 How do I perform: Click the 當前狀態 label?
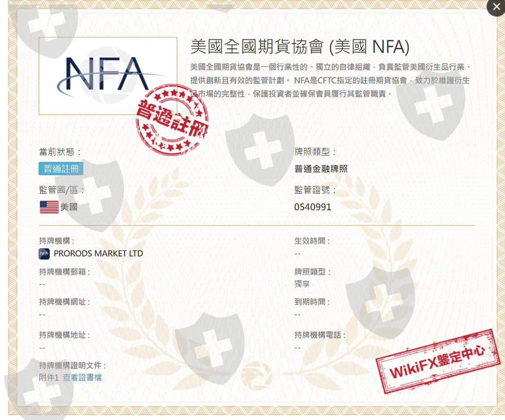tap(60, 152)
